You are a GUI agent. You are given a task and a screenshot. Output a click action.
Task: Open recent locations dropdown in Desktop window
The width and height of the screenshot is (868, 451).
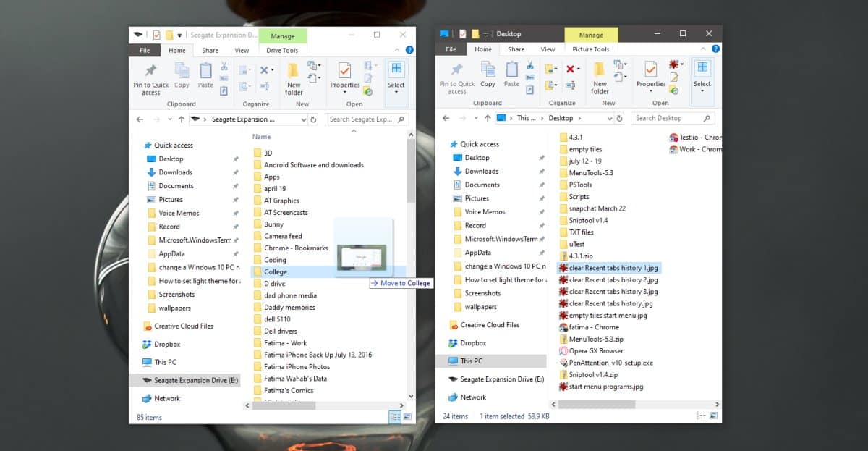click(476, 118)
